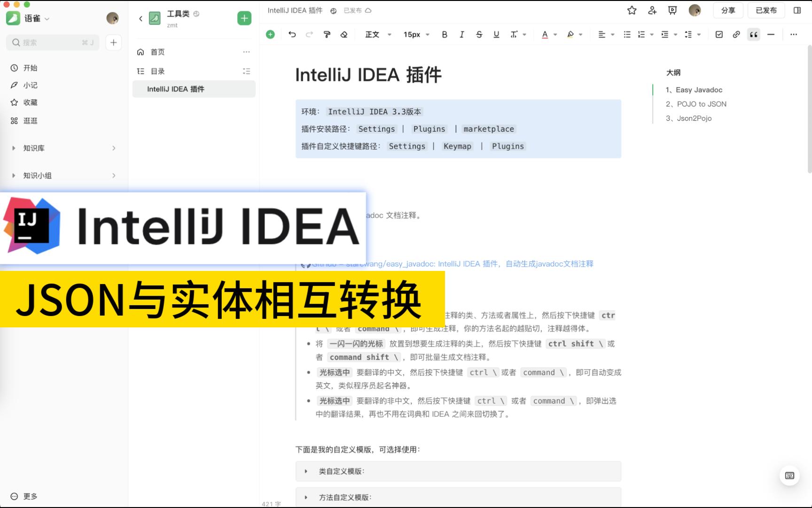This screenshot has width=812, height=508.
Task: Create a new document with green plus
Action: (x=244, y=18)
